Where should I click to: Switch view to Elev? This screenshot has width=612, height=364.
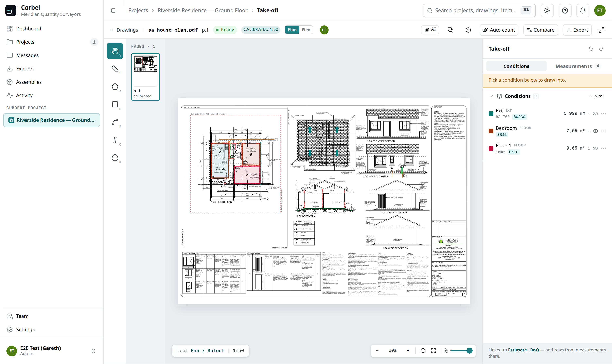306,30
